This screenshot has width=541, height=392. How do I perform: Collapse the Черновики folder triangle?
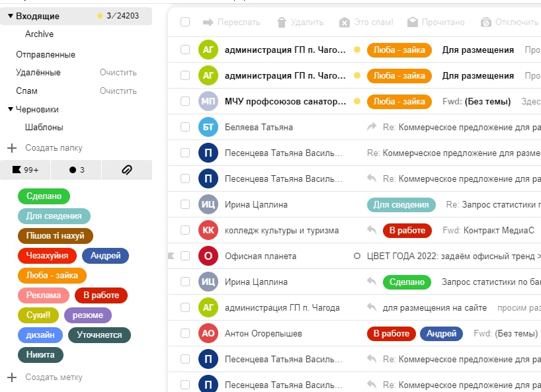11,109
